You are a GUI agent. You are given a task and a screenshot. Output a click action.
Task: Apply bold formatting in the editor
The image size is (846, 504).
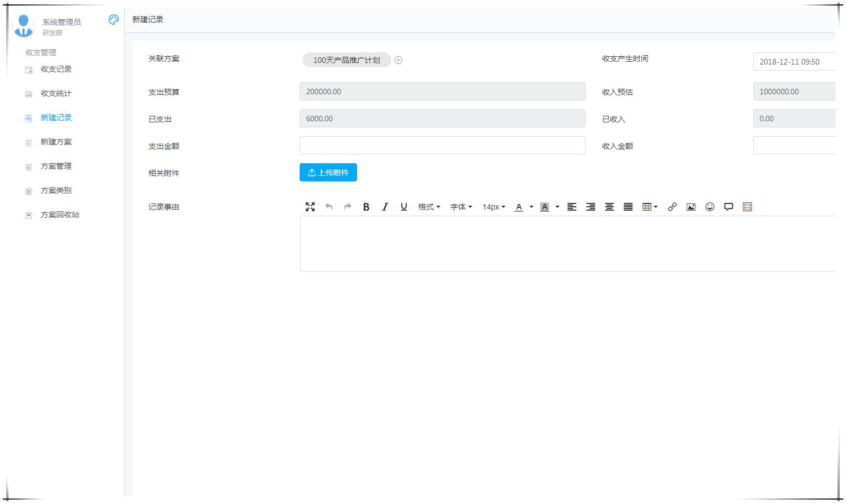tap(366, 207)
